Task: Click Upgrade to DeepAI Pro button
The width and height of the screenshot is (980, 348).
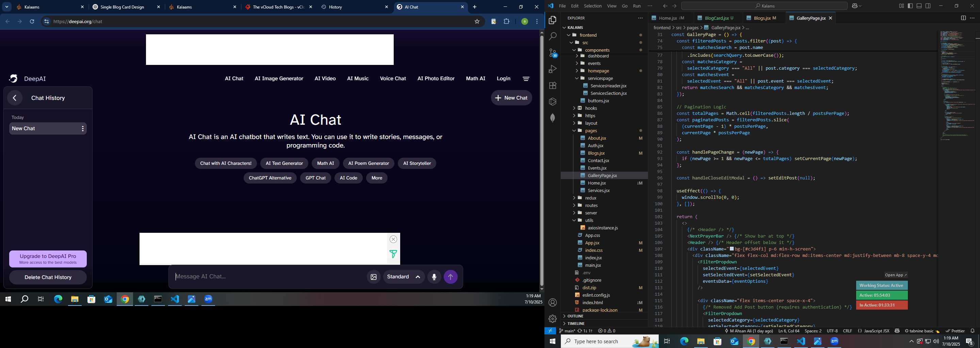Action: point(48,259)
